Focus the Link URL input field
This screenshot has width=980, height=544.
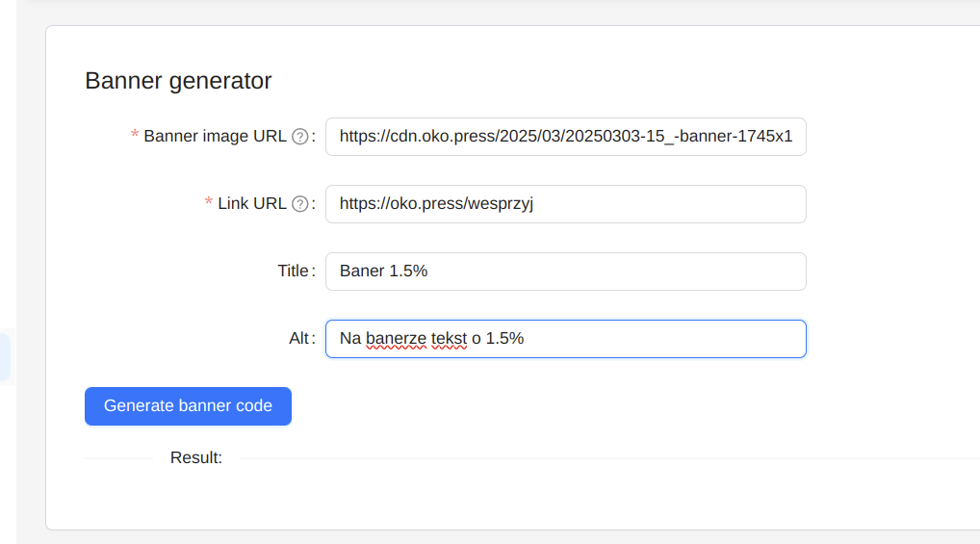tap(565, 204)
